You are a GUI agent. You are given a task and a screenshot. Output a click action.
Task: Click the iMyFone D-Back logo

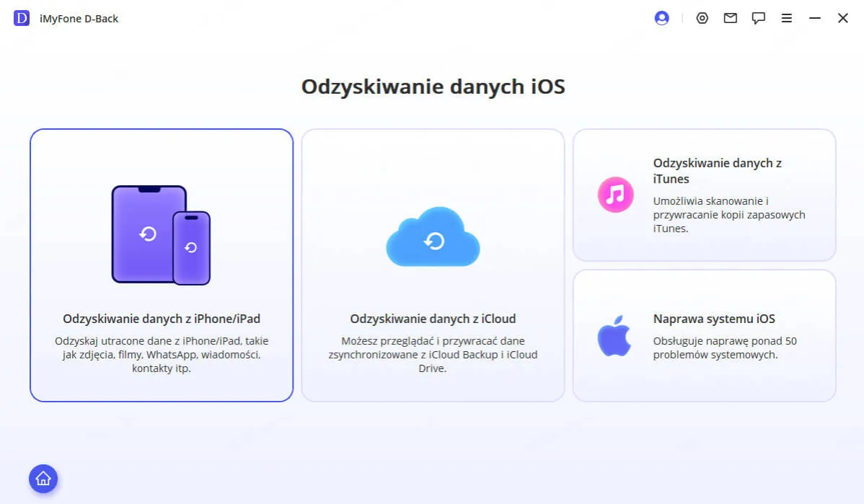[x=20, y=18]
